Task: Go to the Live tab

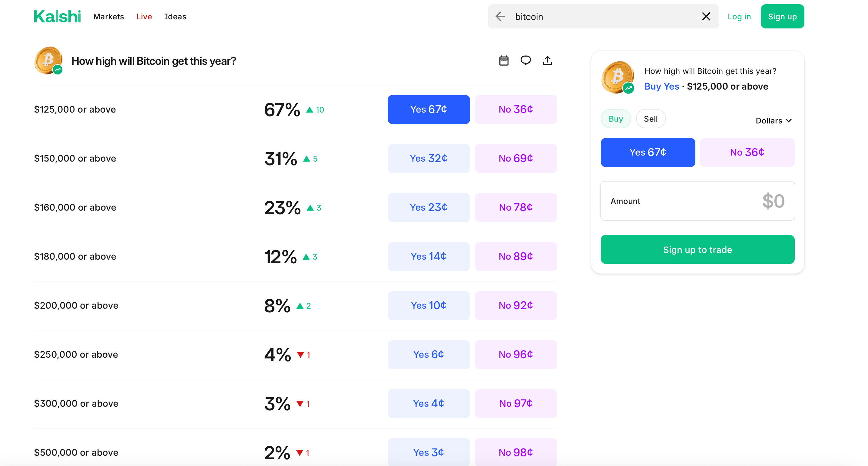Action: pyautogui.click(x=144, y=17)
